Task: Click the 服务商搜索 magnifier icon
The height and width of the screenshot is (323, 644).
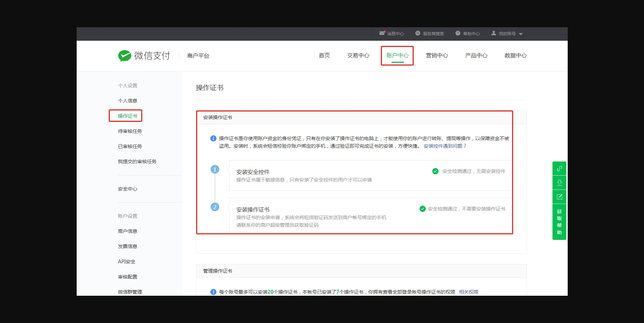Action: (418, 33)
